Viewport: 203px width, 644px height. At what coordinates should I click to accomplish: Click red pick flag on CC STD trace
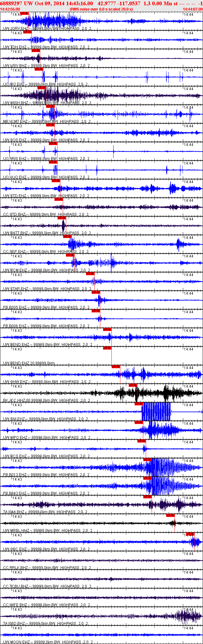pyautogui.click(x=58, y=199)
